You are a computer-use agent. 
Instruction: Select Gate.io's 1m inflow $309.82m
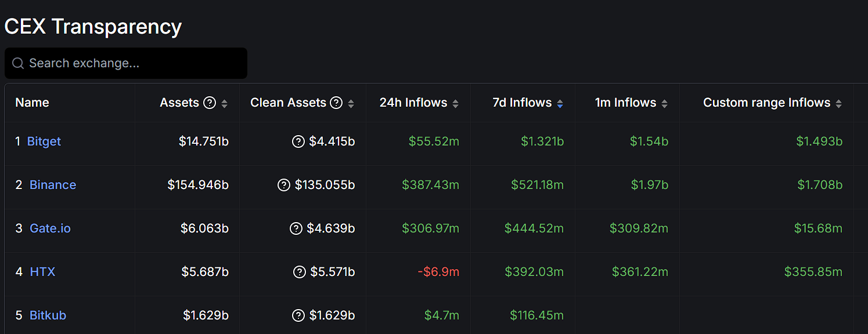[x=639, y=228]
